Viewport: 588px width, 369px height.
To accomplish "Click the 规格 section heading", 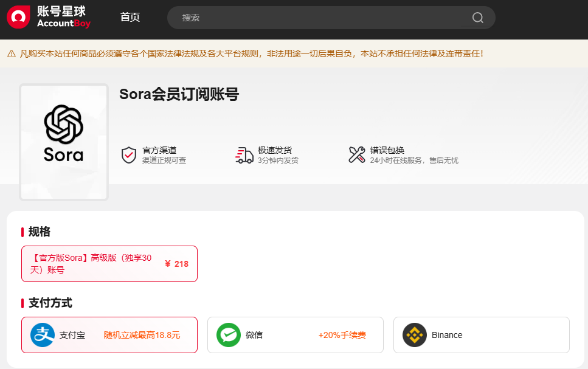I will (x=39, y=232).
